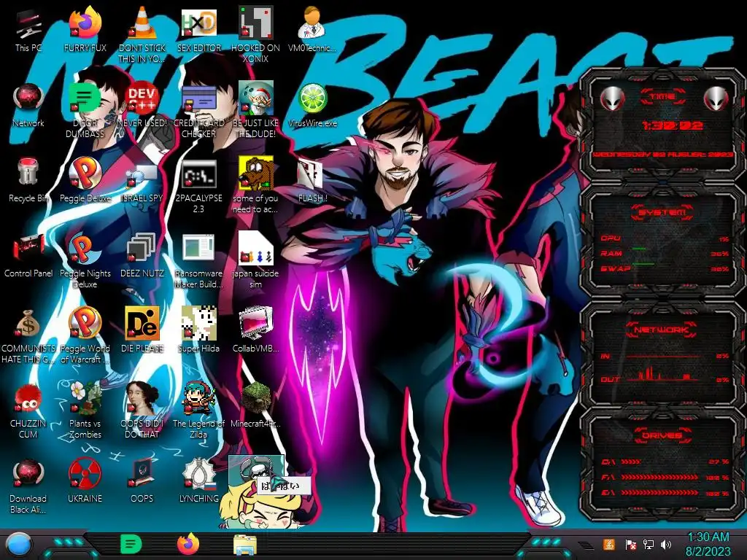Open the volume speaker tray icon

point(666,545)
